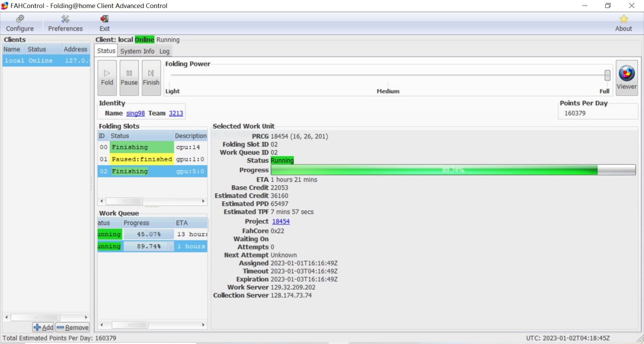The width and height of the screenshot is (644, 344).
Task: Launch the protein Viewer
Action: click(x=626, y=78)
